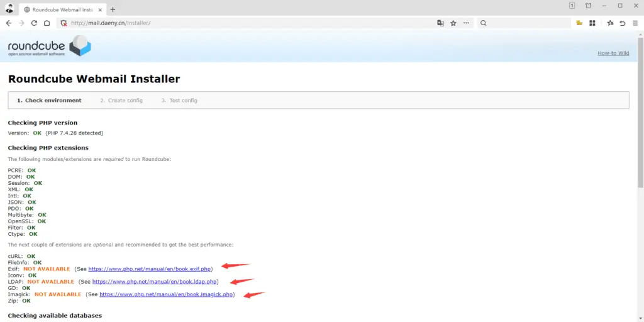Viewport: 644px width, 322px height.
Task: Click the undo closed tab arrow
Action: tap(622, 23)
